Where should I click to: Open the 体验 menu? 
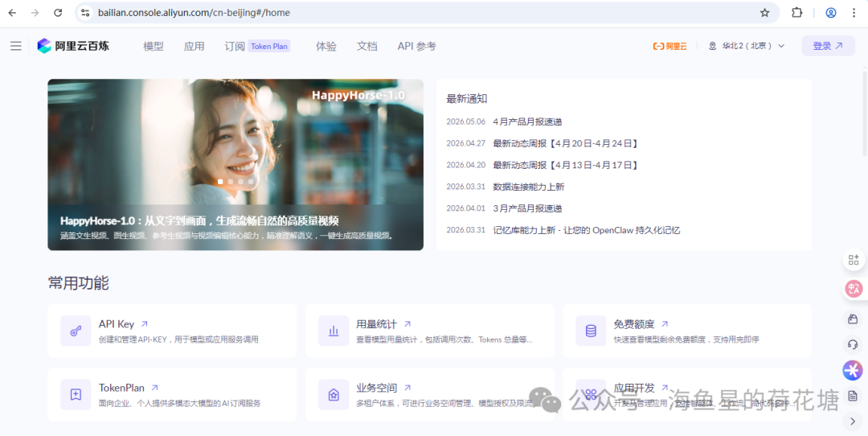click(326, 46)
